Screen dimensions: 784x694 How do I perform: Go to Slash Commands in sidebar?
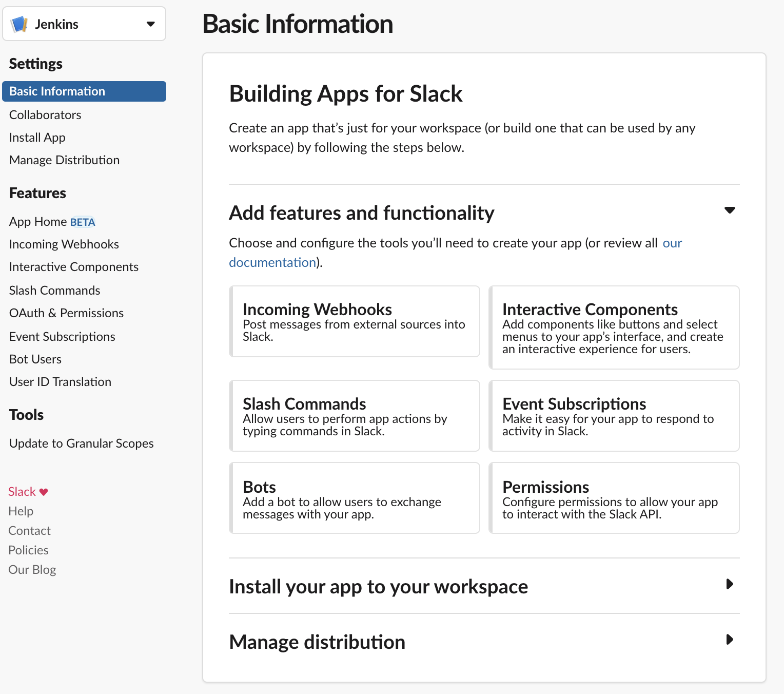click(55, 291)
